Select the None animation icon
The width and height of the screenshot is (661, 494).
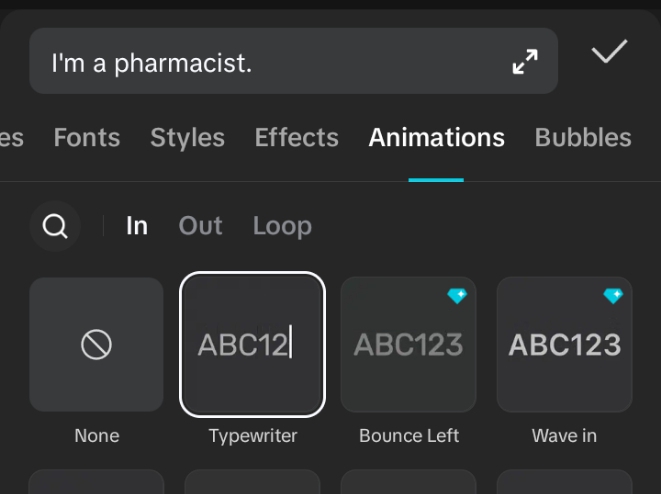point(96,344)
